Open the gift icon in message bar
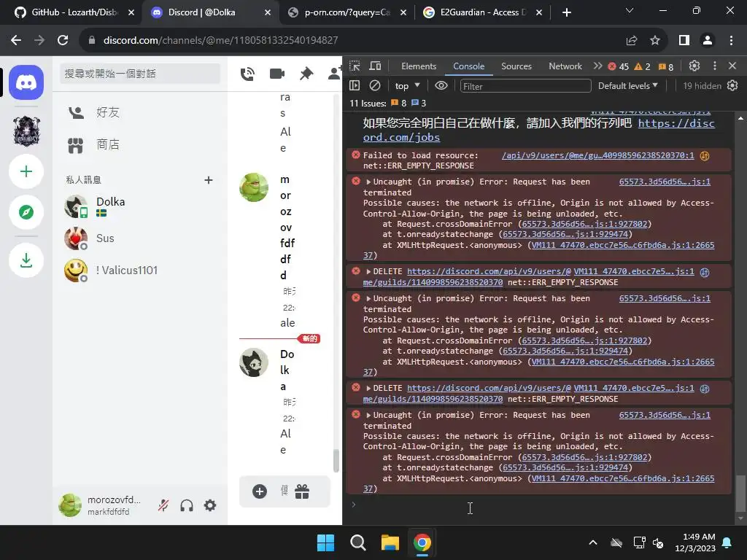 coord(302,491)
